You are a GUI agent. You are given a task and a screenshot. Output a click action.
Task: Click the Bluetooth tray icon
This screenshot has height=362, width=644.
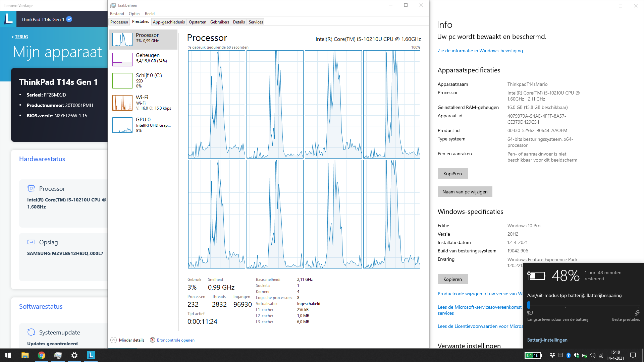(x=569, y=355)
